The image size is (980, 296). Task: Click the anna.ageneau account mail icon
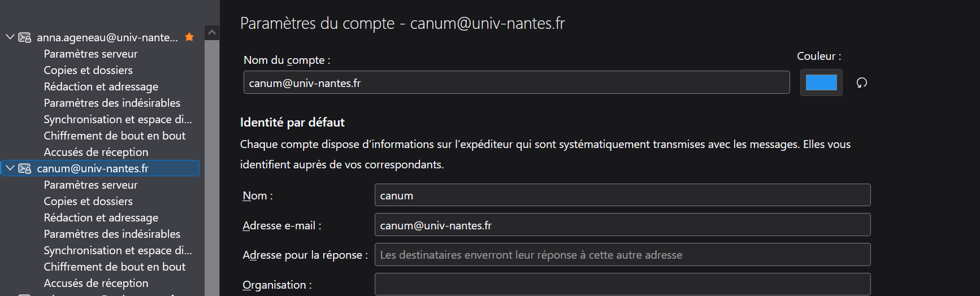coord(25,38)
